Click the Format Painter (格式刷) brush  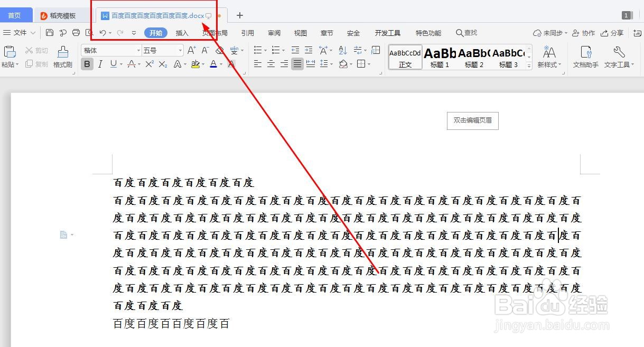(63, 57)
